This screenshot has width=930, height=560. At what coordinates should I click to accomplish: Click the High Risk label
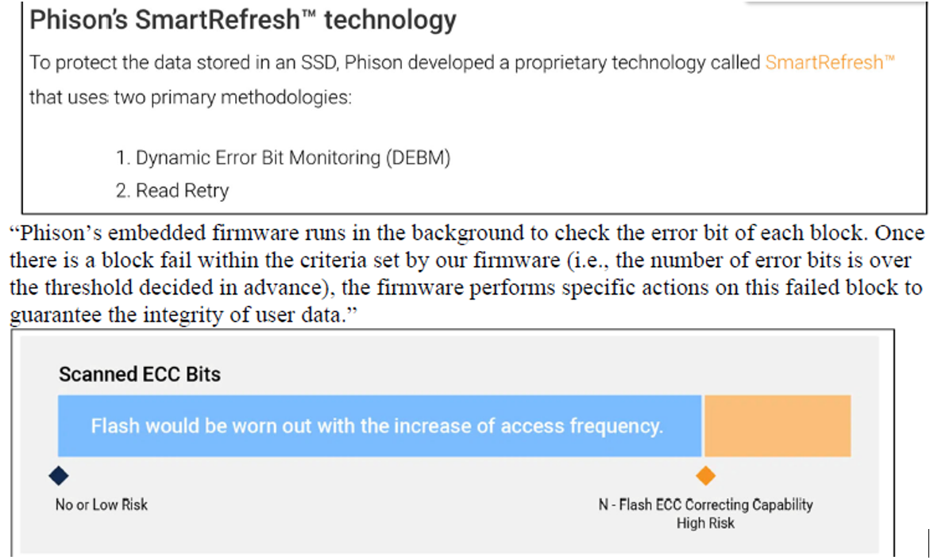705,523
